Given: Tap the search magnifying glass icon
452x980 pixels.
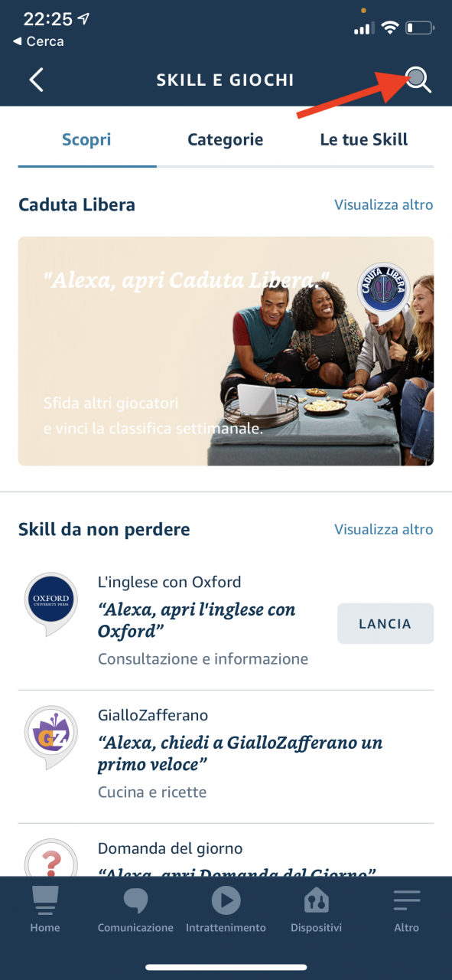Looking at the screenshot, I should pyautogui.click(x=418, y=79).
